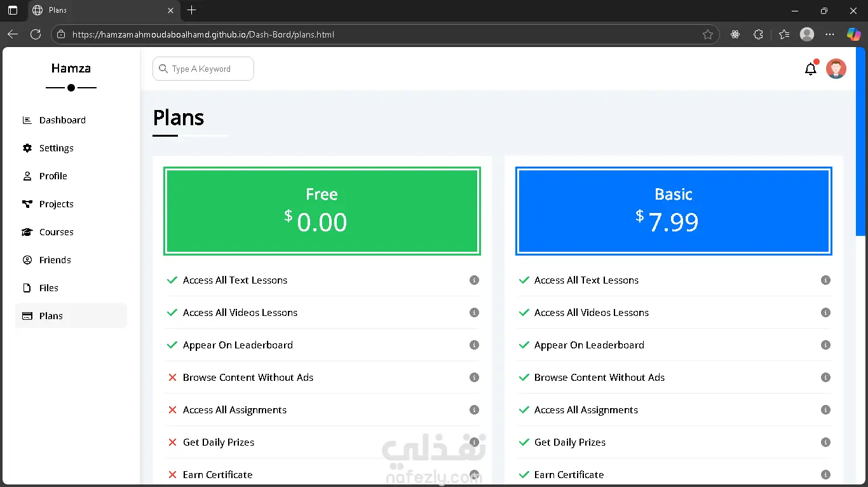Click info icon for Basic Browse Content Without Ads

tap(825, 377)
